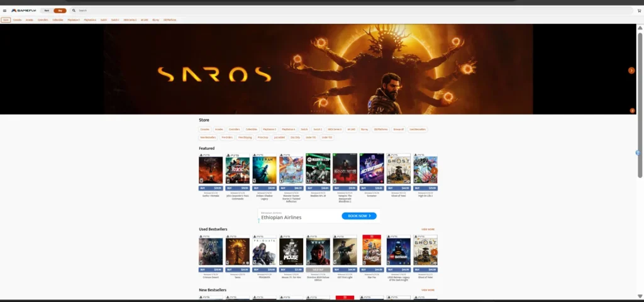Image resolution: width=644 pixels, height=302 pixels.
Task: Switch to Rent mode
Action: 47,11
